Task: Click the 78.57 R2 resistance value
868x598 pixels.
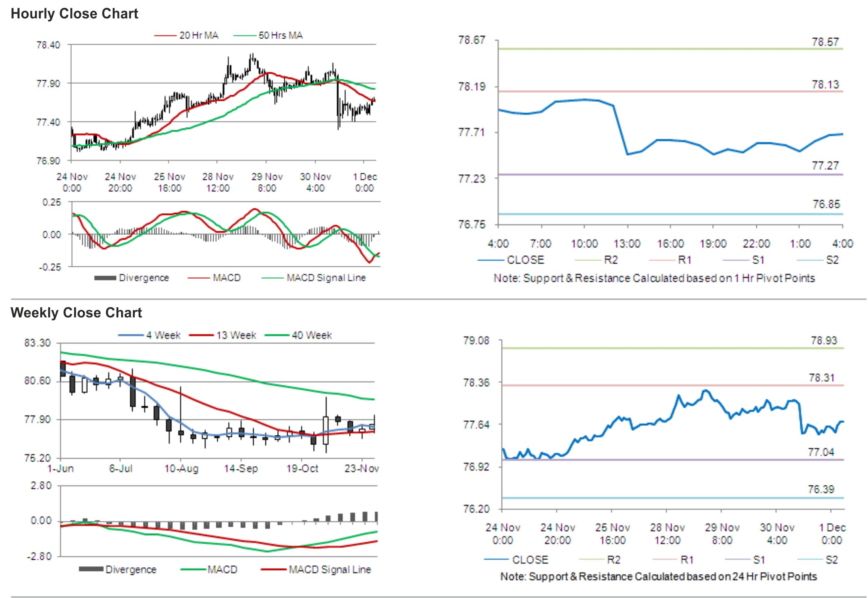Action: pyautogui.click(x=825, y=42)
